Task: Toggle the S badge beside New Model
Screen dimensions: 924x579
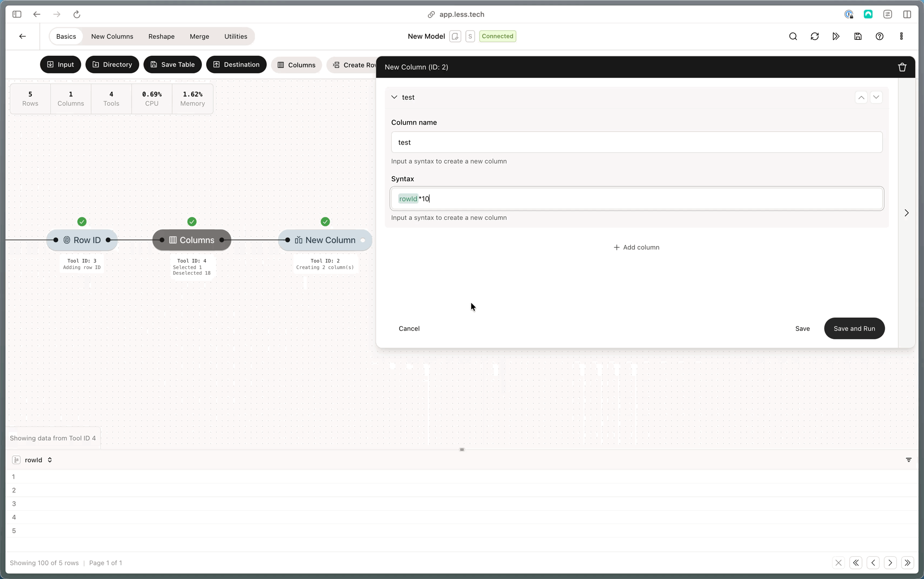Action: pos(470,36)
